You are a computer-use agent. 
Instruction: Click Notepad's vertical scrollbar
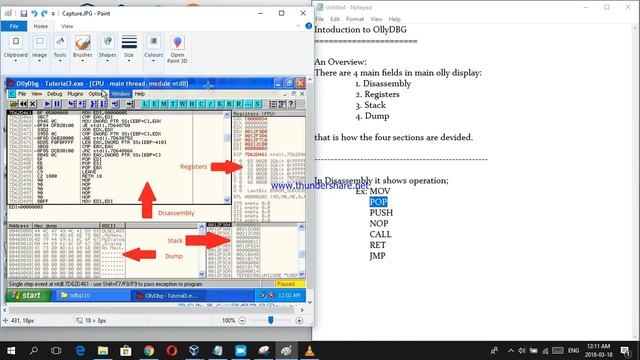pos(636,182)
